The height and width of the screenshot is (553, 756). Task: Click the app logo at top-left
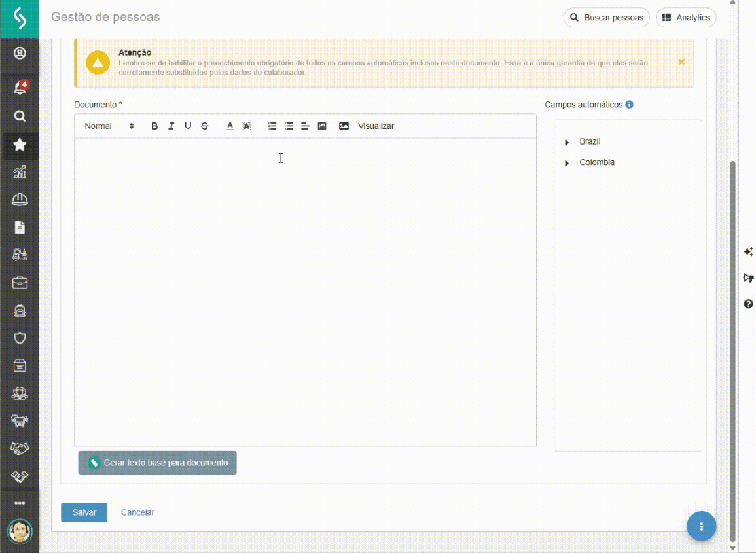pyautogui.click(x=19, y=18)
